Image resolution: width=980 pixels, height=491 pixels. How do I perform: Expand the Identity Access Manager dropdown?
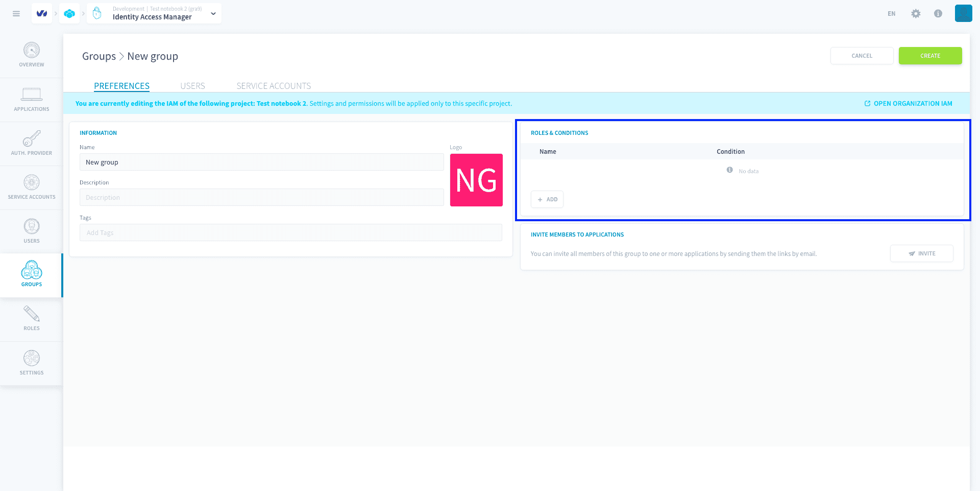coord(213,14)
